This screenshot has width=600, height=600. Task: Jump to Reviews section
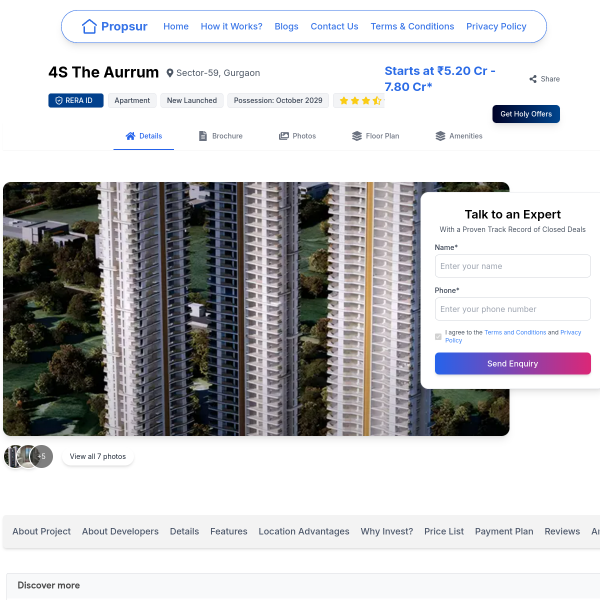(x=562, y=532)
